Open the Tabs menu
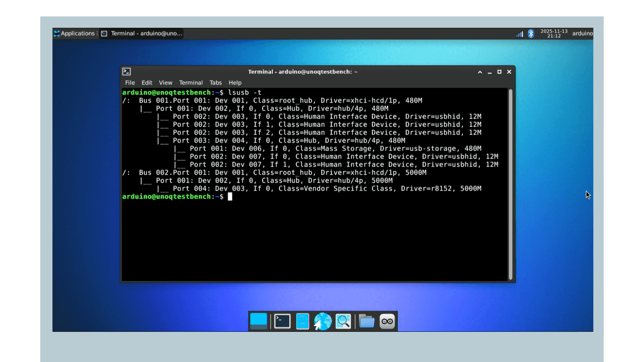Viewport: 644px width, 362px height. coord(216,82)
